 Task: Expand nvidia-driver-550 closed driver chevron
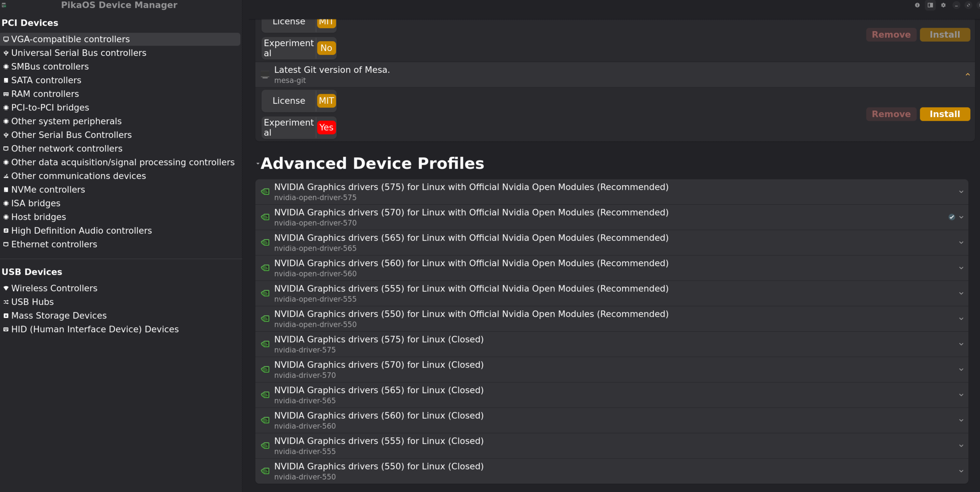coord(961,471)
